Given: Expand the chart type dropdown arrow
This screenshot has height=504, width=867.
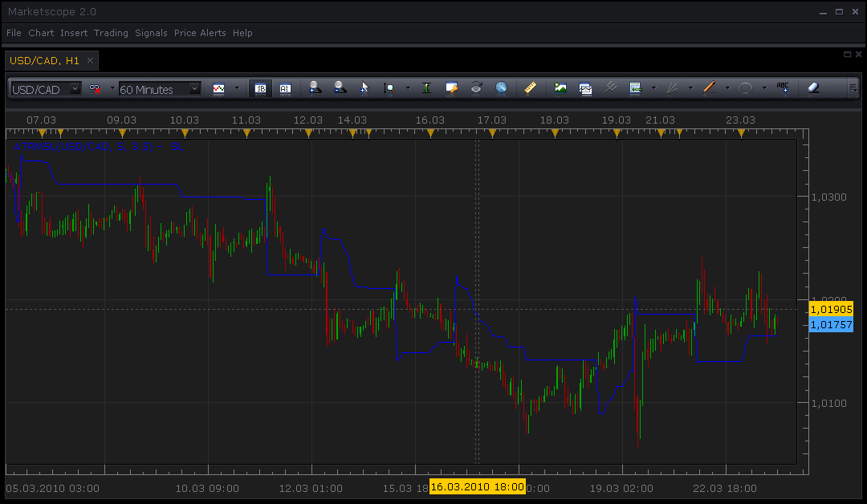Looking at the screenshot, I should coord(237,88).
